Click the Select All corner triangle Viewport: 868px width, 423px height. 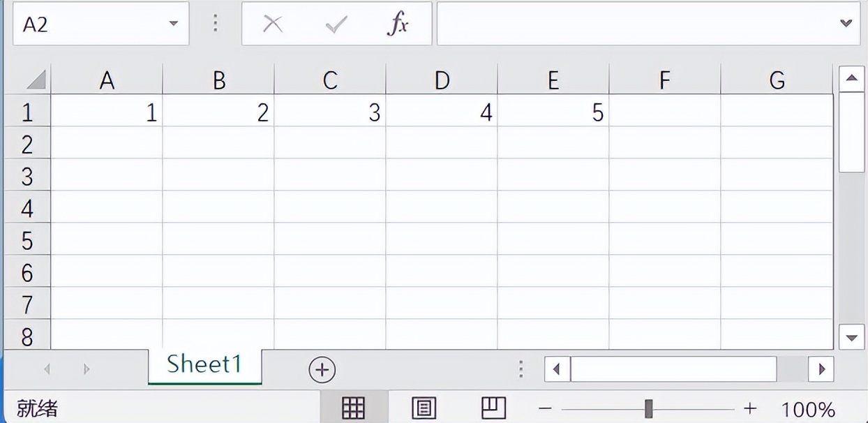(35, 80)
